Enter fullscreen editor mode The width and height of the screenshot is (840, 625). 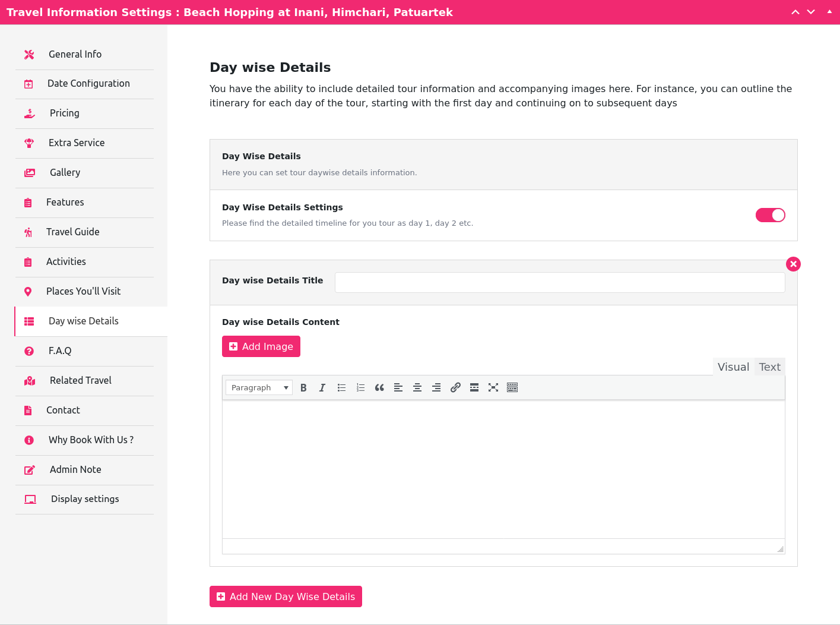pos(493,387)
